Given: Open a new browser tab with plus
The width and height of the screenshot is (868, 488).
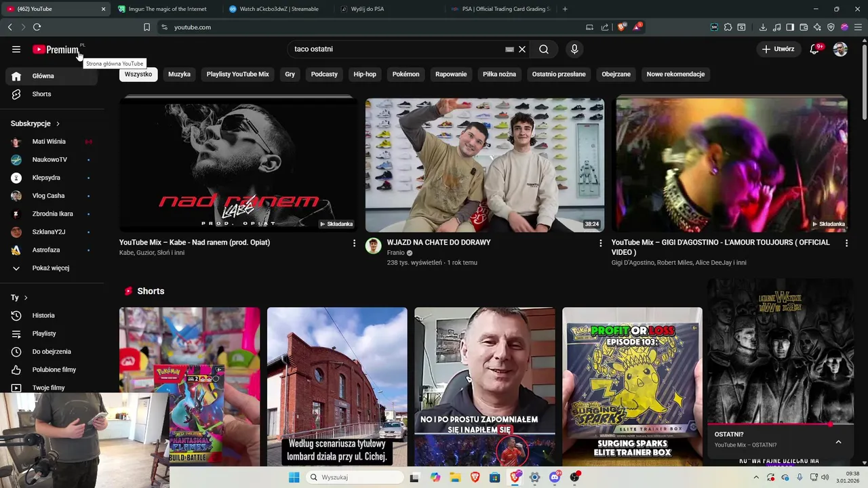Looking at the screenshot, I should click(x=565, y=9).
